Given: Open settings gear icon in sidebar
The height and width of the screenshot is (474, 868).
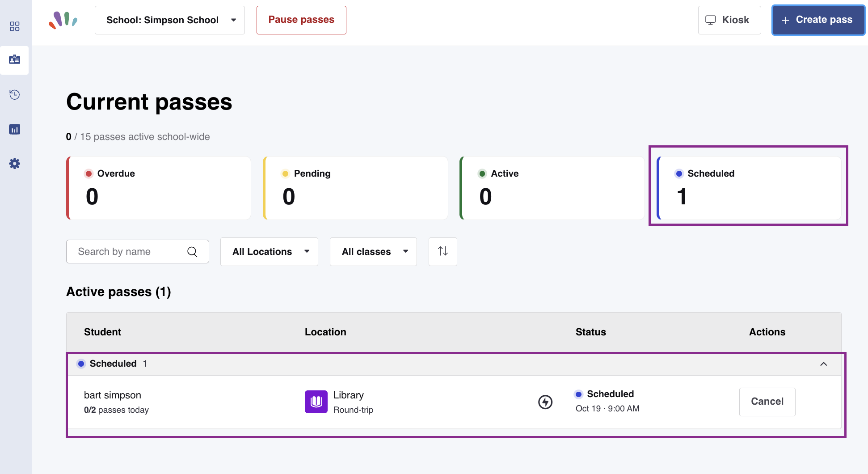Looking at the screenshot, I should pyautogui.click(x=15, y=164).
